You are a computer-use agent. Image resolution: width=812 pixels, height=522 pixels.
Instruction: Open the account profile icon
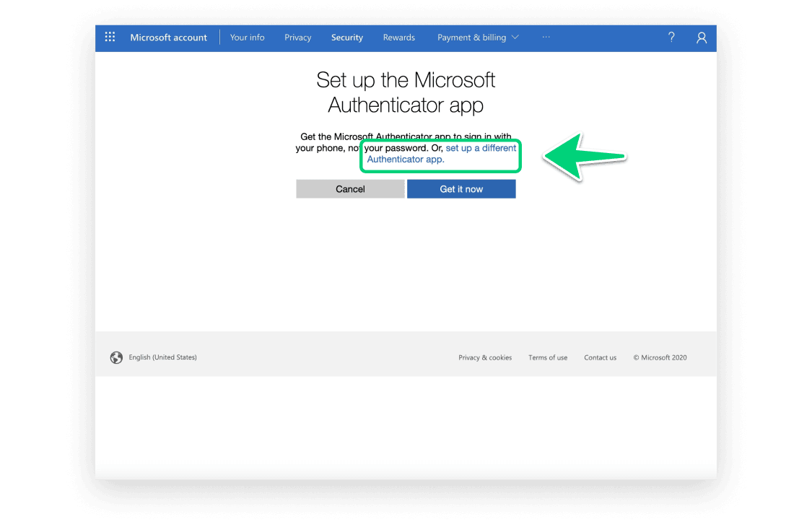[x=701, y=38]
